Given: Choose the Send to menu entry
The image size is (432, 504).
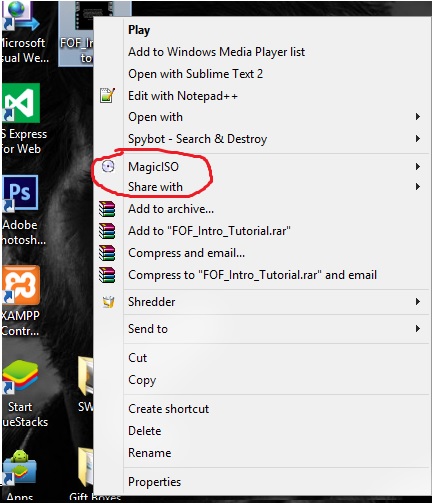Looking at the screenshot, I should click(148, 329).
